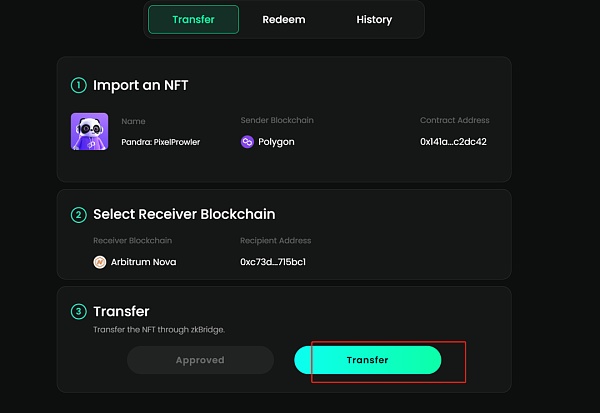Click the Polygon sender blockchain name
The height and width of the screenshot is (413, 600).
coord(276,142)
